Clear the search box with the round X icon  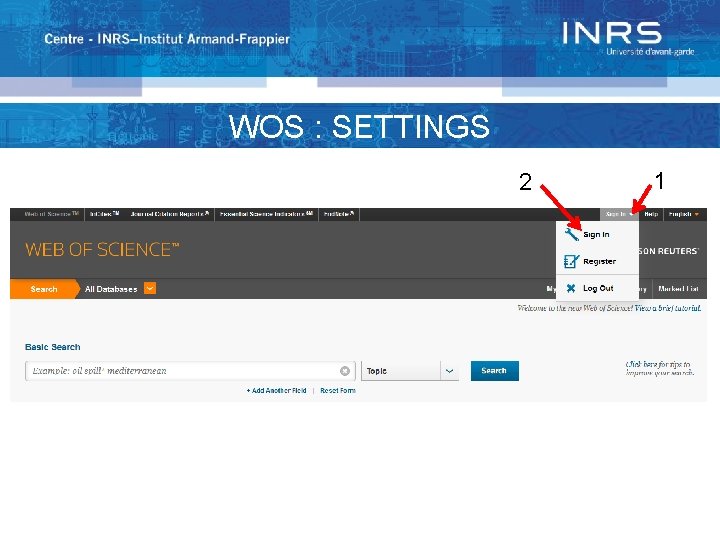pos(345,371)
